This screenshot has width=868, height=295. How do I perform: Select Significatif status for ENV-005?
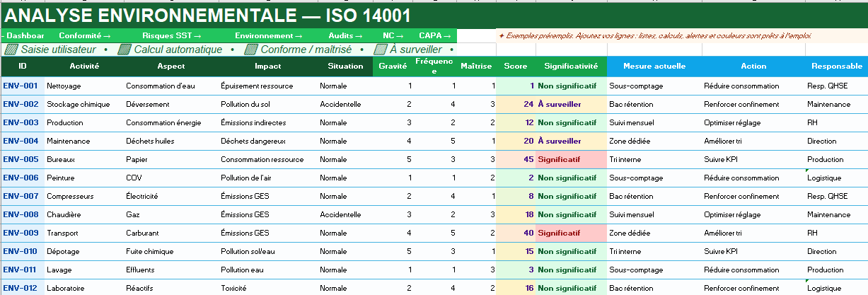click(x=571, y=159)
